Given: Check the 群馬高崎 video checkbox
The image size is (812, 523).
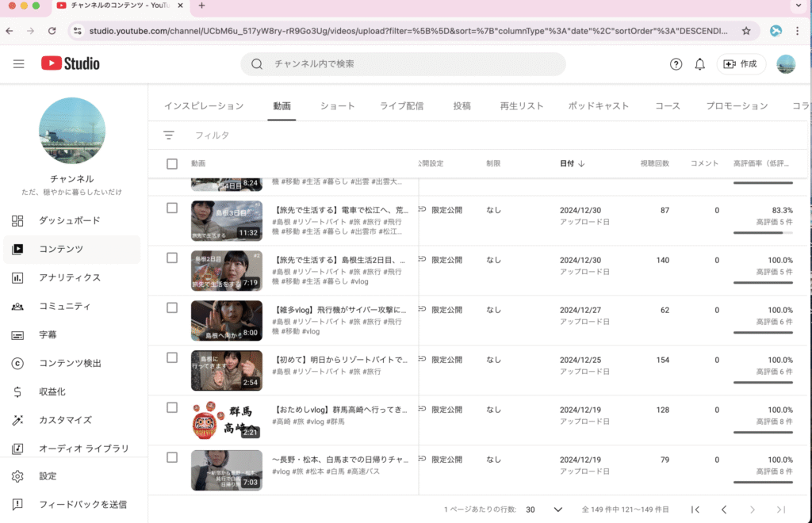Looking at the screenshot, I should point(172,407).
